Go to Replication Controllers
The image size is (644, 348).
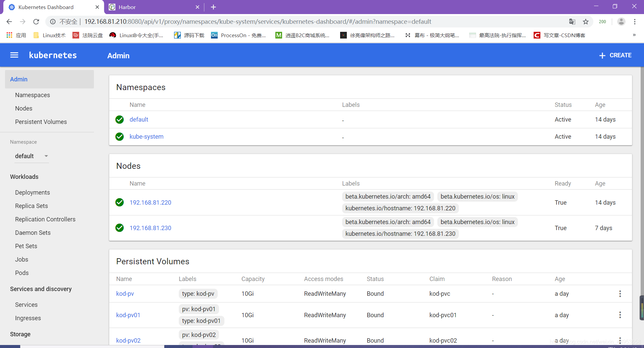(45, 219)
